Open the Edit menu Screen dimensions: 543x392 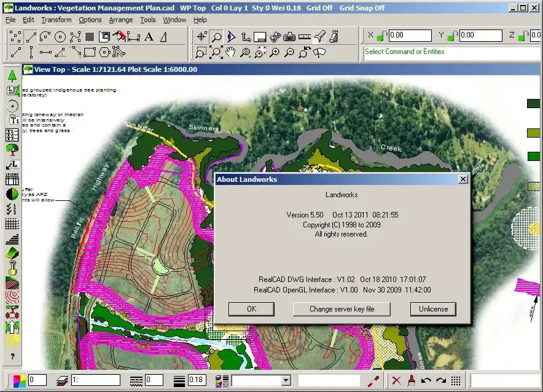coord(28,20)
